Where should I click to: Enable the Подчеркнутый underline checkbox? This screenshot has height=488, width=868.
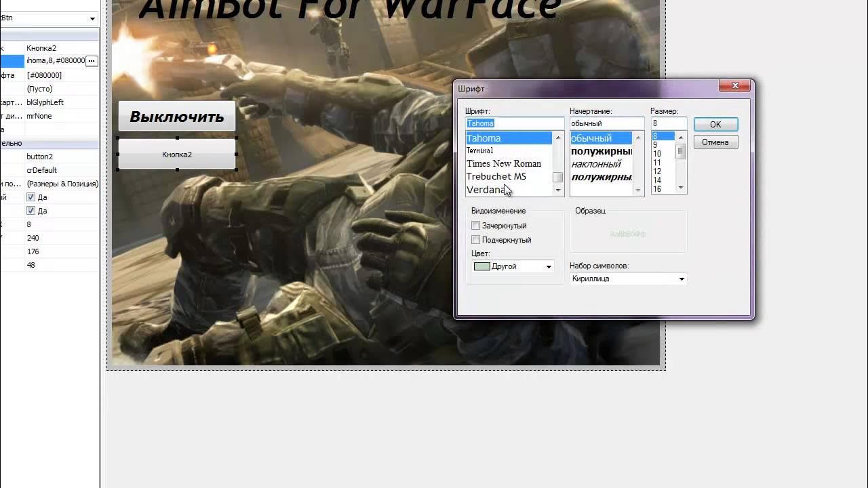[476, 240]
